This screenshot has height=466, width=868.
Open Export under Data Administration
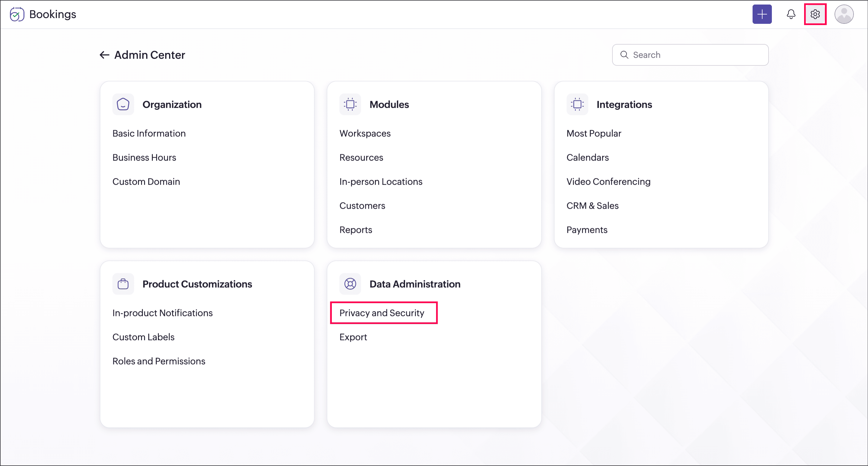pos(353,337)
